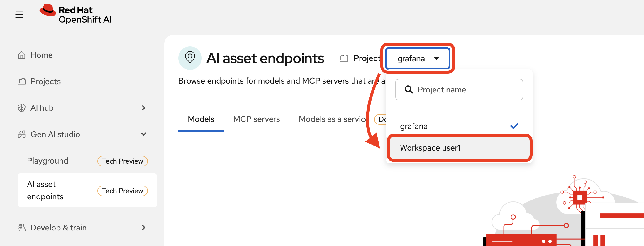644x246 pixels.
Task: Click the Red Hat fedora logo
Action: click(48, 10)
